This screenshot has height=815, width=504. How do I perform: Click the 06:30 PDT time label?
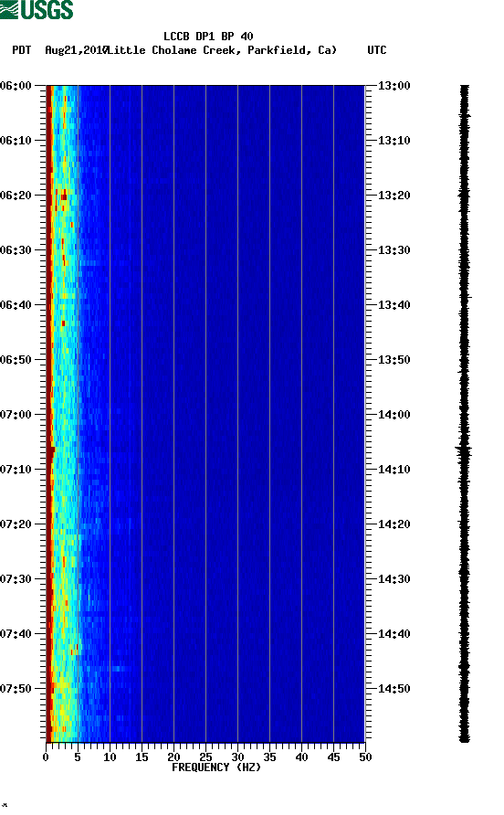click(x=16, y=250)
